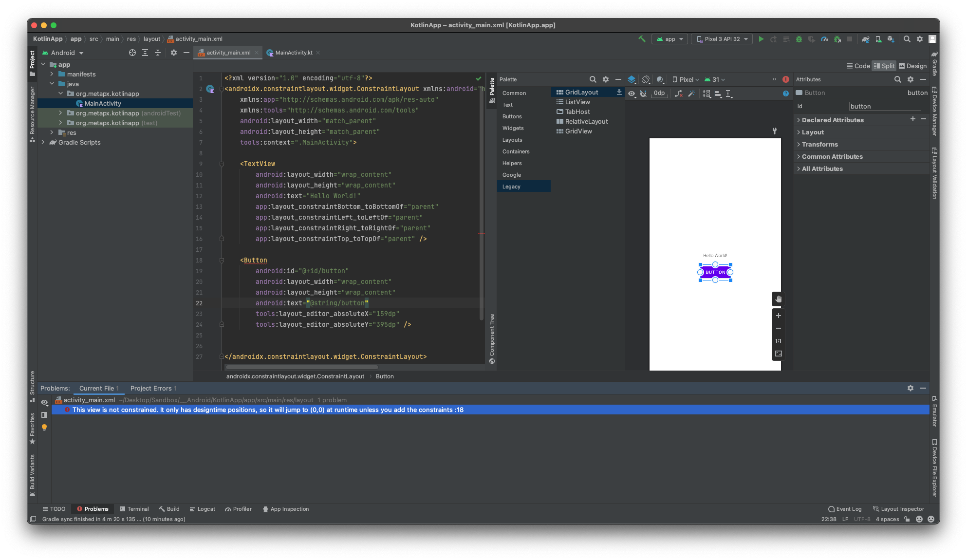This screenshot has width=967, height=560.
Task: Click Infer Constraints magic wand
Action: [691, 93]
